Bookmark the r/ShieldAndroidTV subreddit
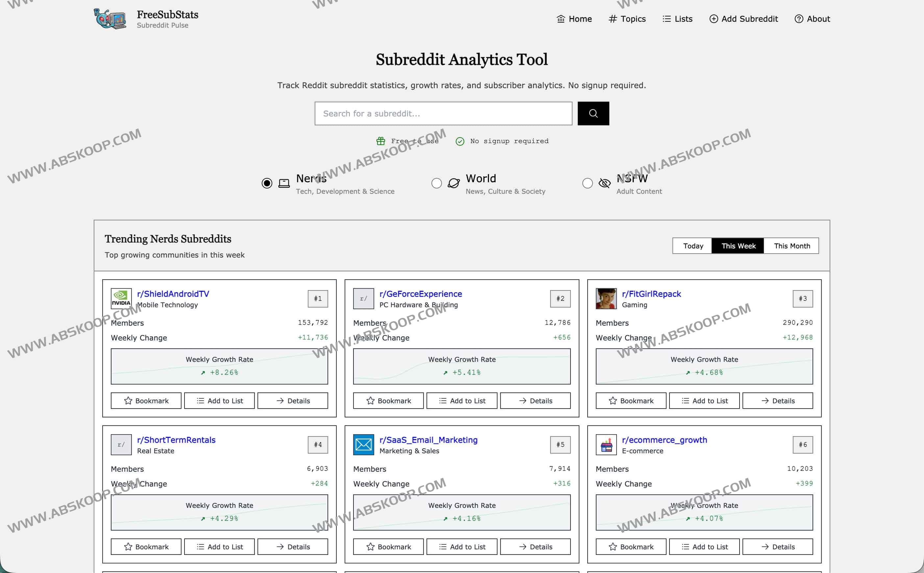Viewport: 924px width, 573px height. tap(146, 401)
